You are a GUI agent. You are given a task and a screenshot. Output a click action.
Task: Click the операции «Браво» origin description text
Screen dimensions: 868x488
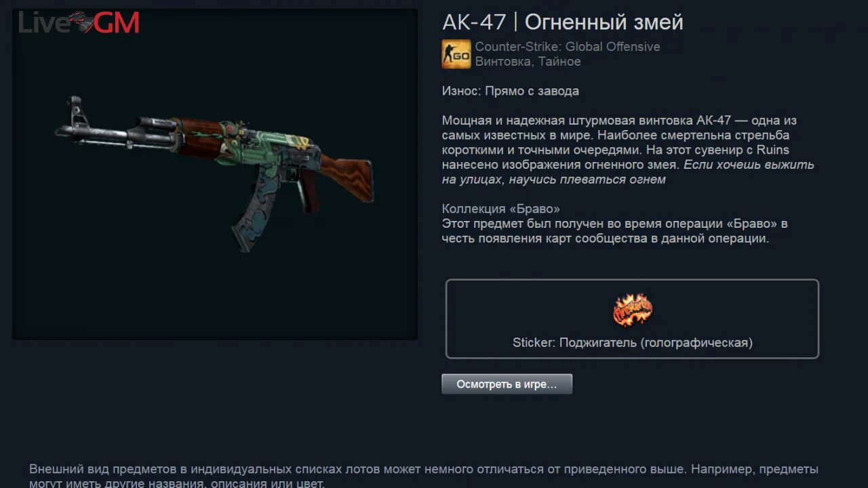click(x=614, y=231)
